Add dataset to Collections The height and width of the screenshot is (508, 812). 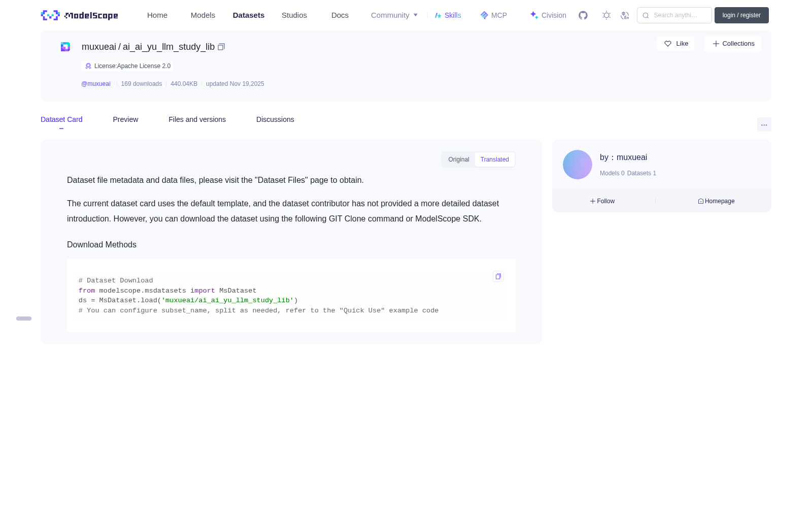pyautogui.click(x=733, y=44)
